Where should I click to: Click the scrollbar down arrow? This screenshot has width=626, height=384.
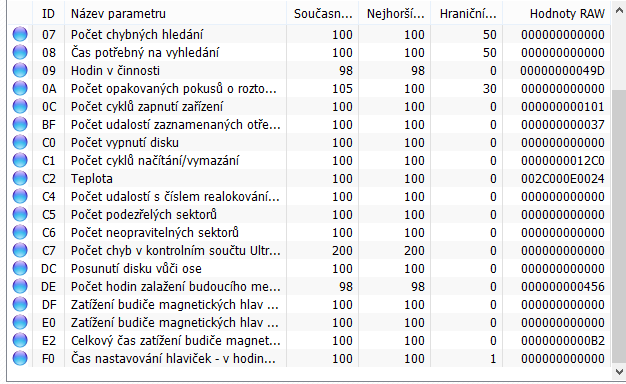(x=619, y=372)
